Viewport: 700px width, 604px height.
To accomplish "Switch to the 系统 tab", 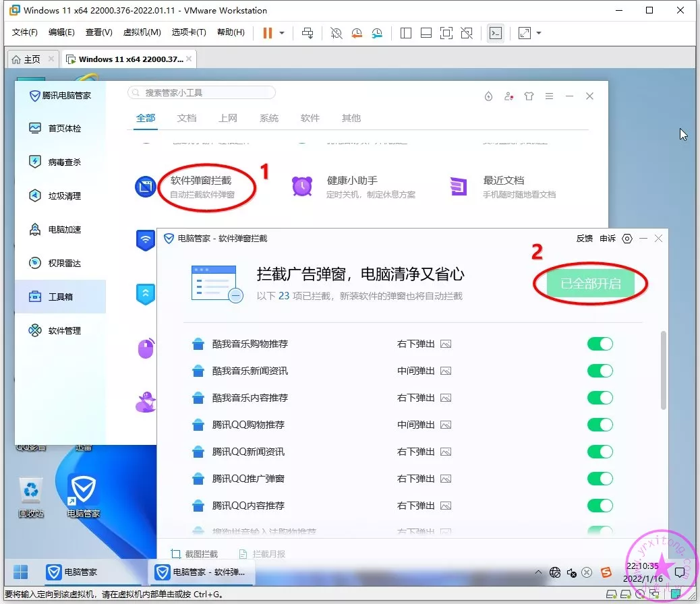I will click(268, 118).
